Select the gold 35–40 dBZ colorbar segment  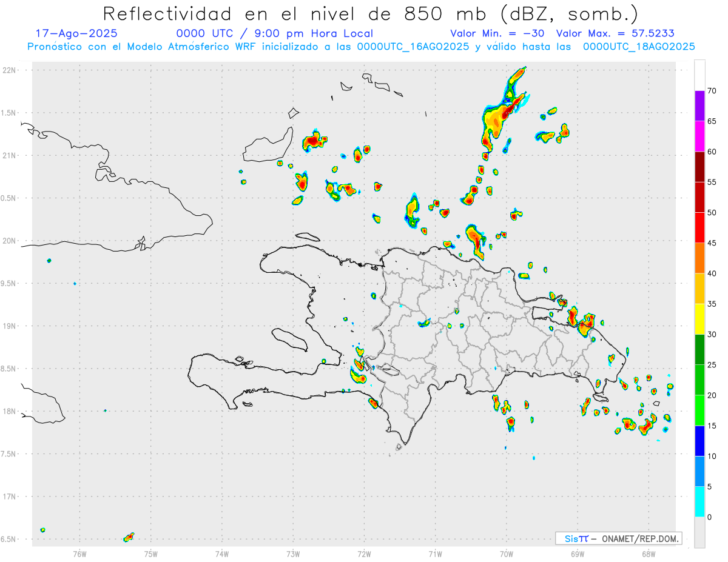tap(699, 289)
